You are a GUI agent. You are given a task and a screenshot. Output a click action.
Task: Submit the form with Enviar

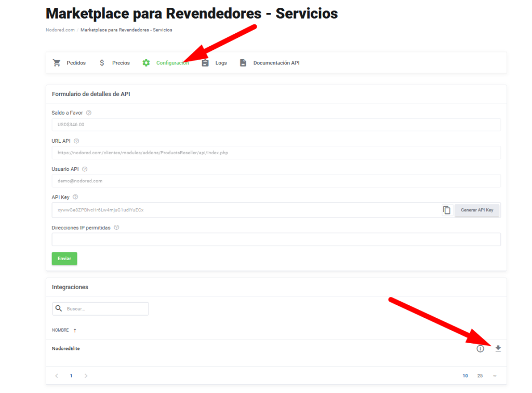click(x=64, y=259)
